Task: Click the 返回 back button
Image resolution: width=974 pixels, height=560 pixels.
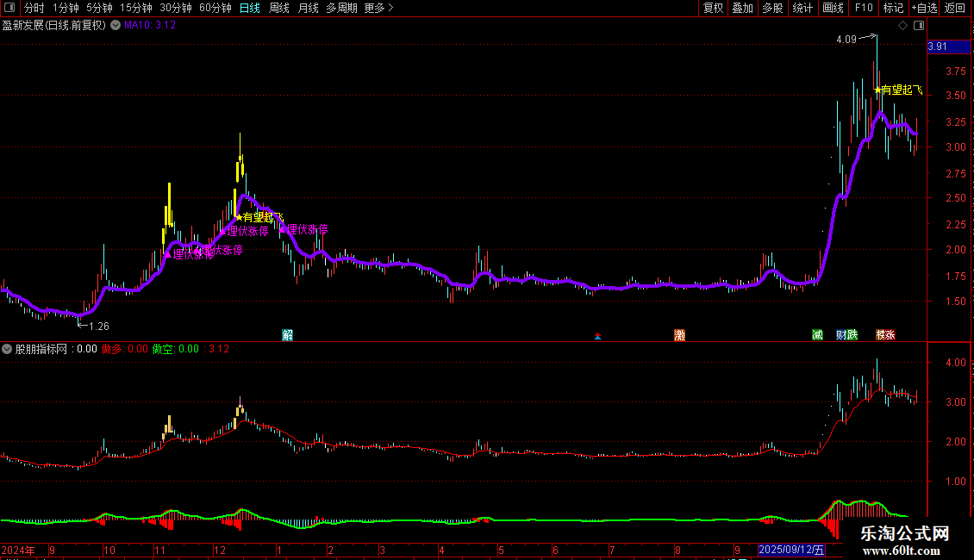Action: (955, 8)
